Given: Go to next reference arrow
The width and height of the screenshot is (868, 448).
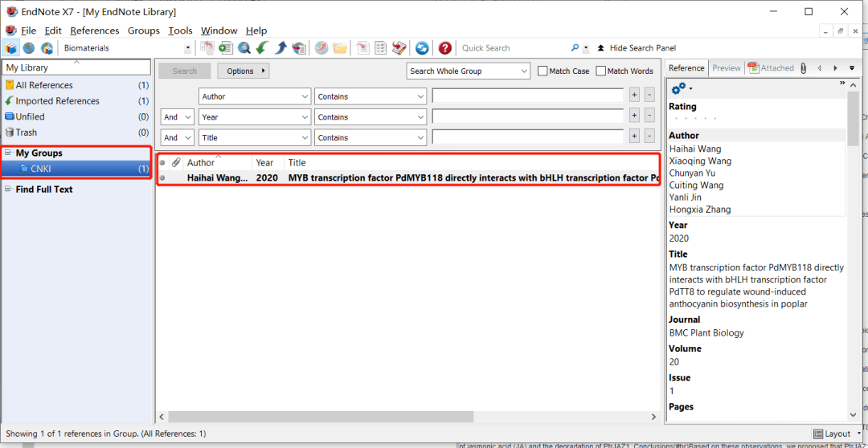Looking at the screenshot, I should coord(834,68).
